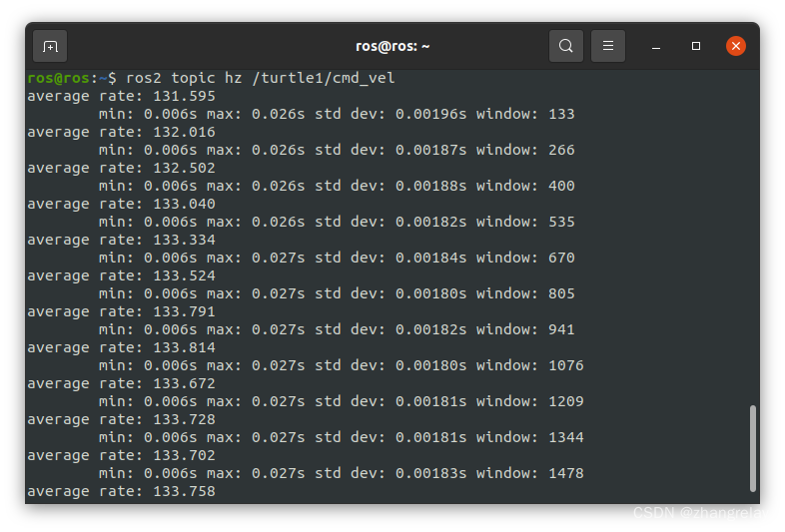Click the ros@ros: ~ window title

coord(392,46)
